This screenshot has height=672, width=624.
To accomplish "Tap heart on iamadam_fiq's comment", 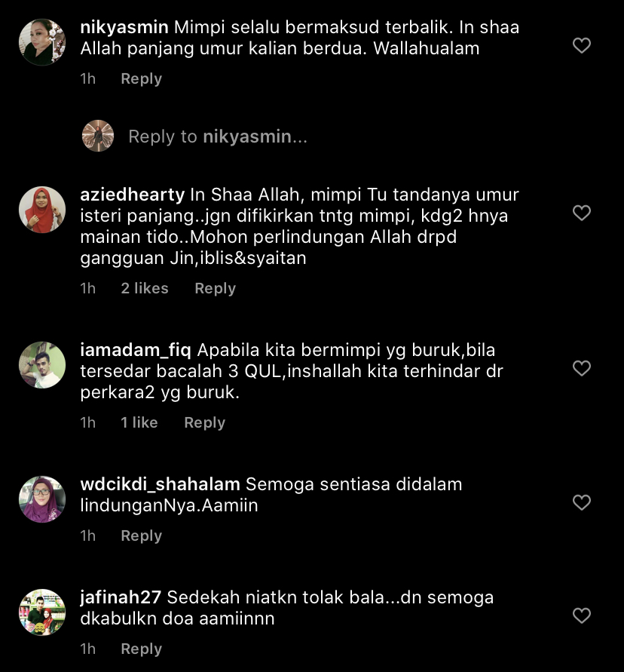I will click(582, 369).
